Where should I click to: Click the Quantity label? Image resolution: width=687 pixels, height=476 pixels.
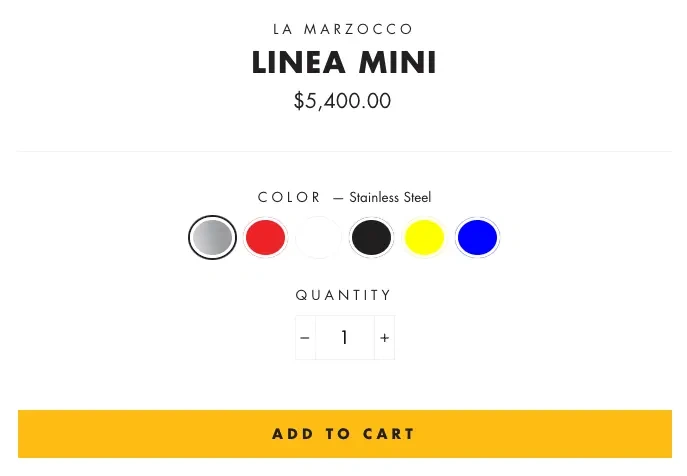click(344, 295)
